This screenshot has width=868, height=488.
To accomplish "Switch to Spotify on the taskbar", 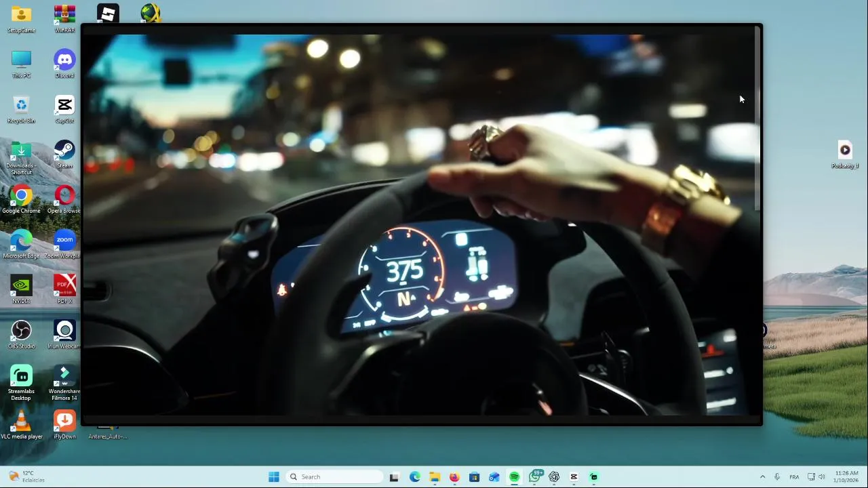I will tap(514, 477).
